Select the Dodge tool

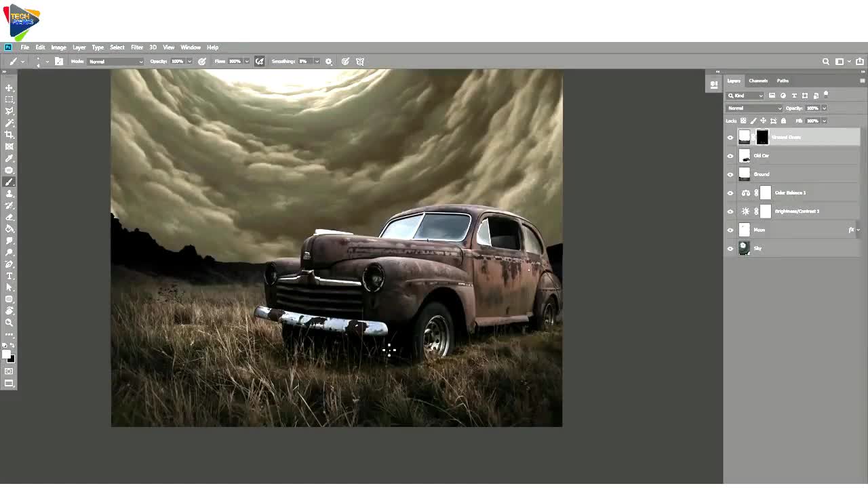(9, 252)
